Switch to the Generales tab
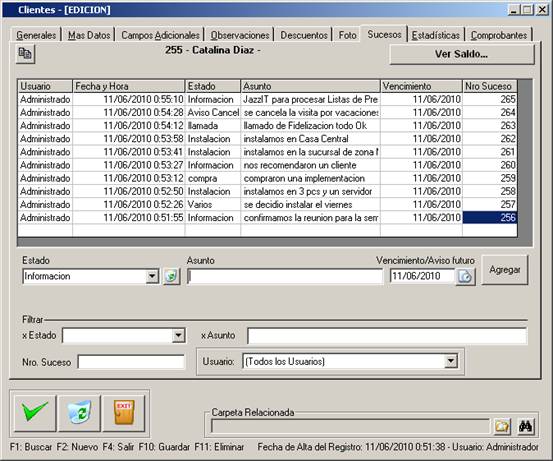This screenshot has width=553, height=461. click(36, 35)
